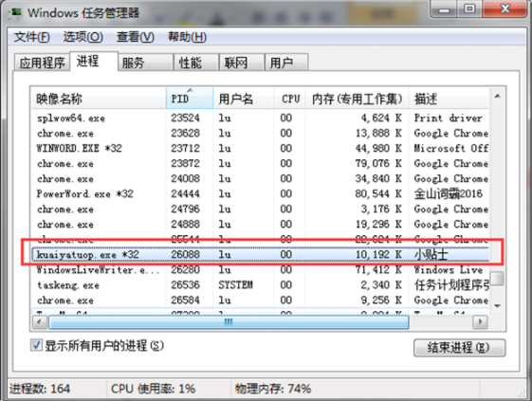The width and height of the screenshot is (532, 401).
Task: Click the Task Manager title bar icon
Action: click(x=15, y=12)
